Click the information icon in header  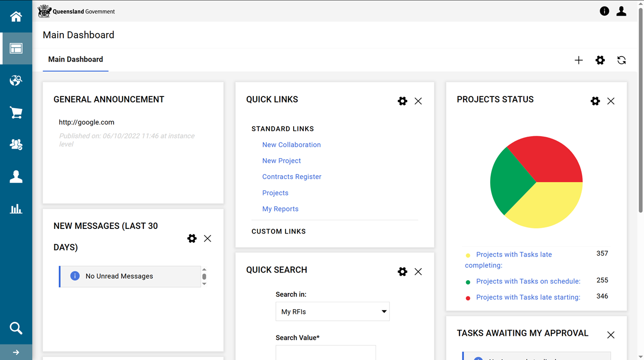604,11
